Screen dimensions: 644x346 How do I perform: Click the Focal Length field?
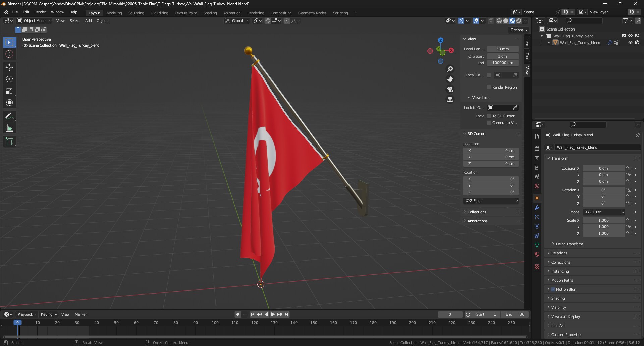coord(502,49)
